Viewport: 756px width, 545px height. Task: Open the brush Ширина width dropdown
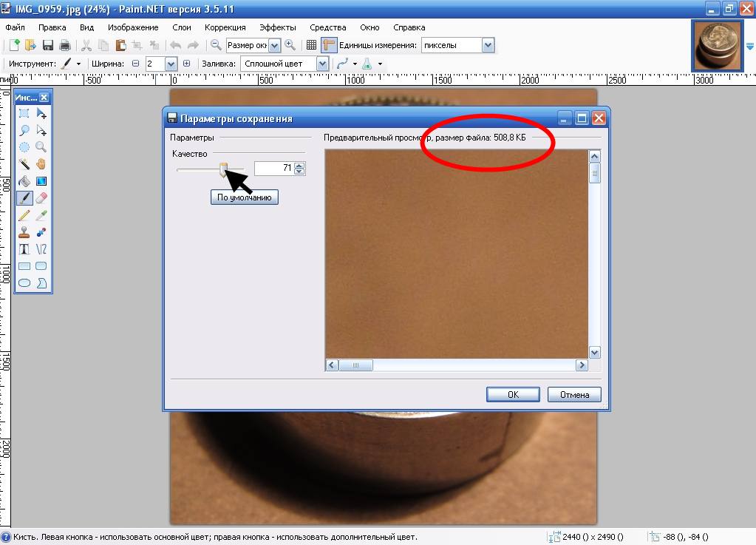tap(171, 64)
